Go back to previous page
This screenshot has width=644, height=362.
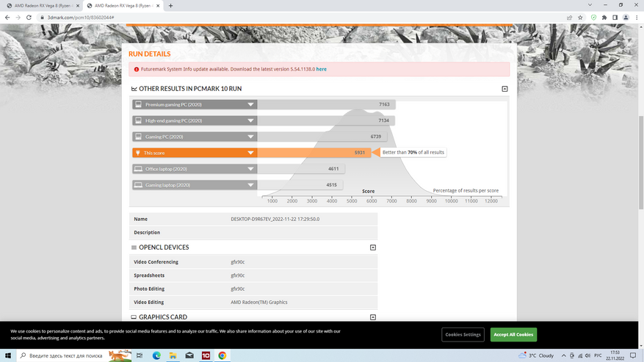[x=7, y=18]
